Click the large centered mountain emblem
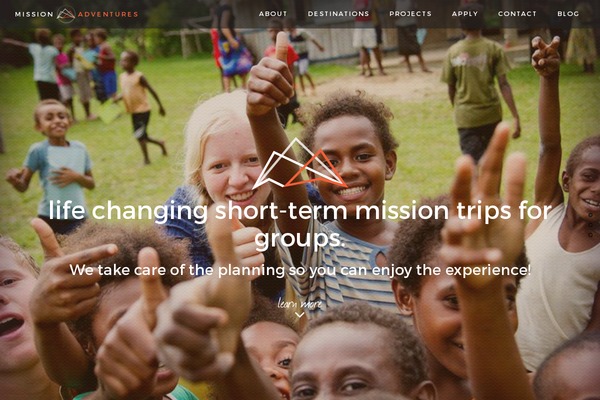The width and height of the screenshot is (600, 400). coord(300,164)
